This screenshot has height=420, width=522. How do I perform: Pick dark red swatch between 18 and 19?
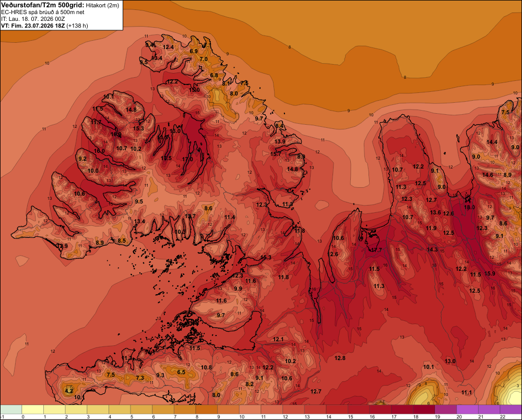(x=424, y=410)
